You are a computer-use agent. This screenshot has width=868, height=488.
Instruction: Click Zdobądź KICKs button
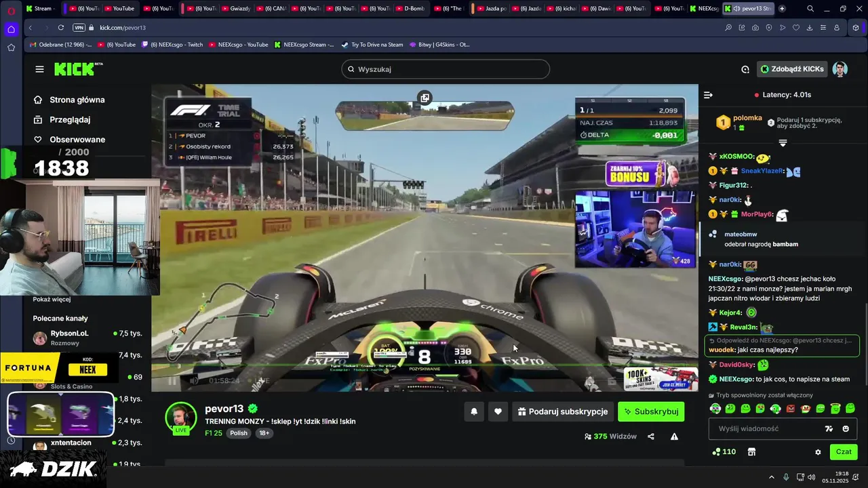[792, 69]
